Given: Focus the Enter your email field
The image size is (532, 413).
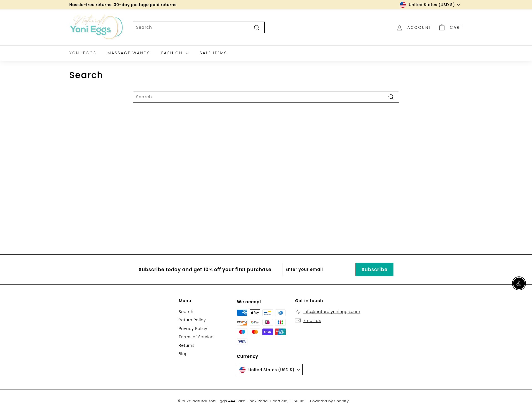Looking at the screenshot, I should 319,270.
